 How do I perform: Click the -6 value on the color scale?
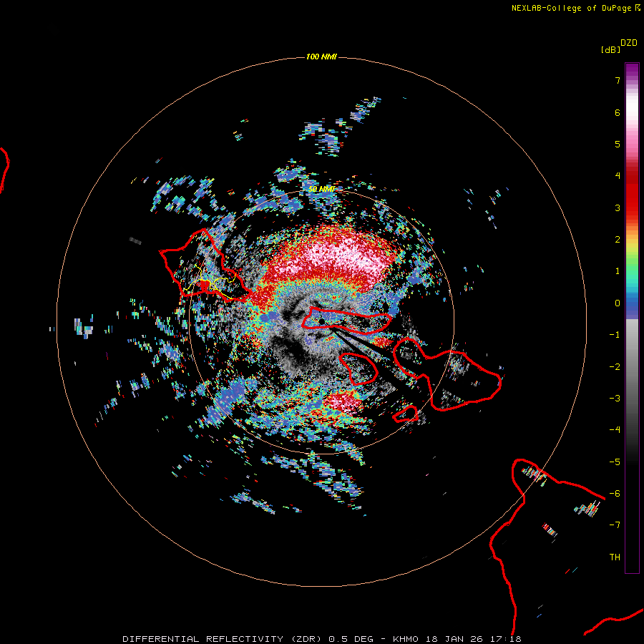click(615, 494)
